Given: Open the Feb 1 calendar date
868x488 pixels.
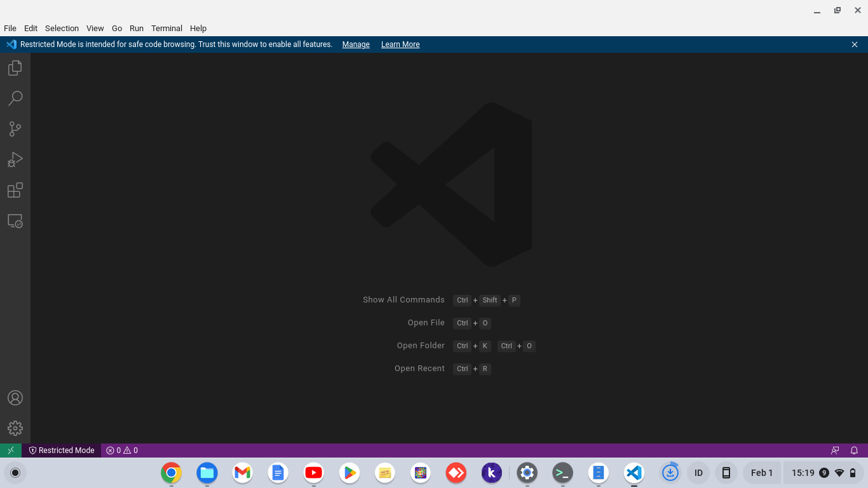Looking at the screenshot, I should pyautogui.click(x=762, y=473).
